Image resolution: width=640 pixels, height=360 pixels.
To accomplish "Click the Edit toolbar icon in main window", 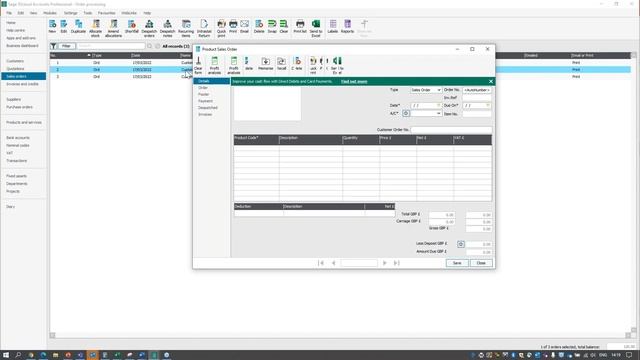I will tap(64, 27).
